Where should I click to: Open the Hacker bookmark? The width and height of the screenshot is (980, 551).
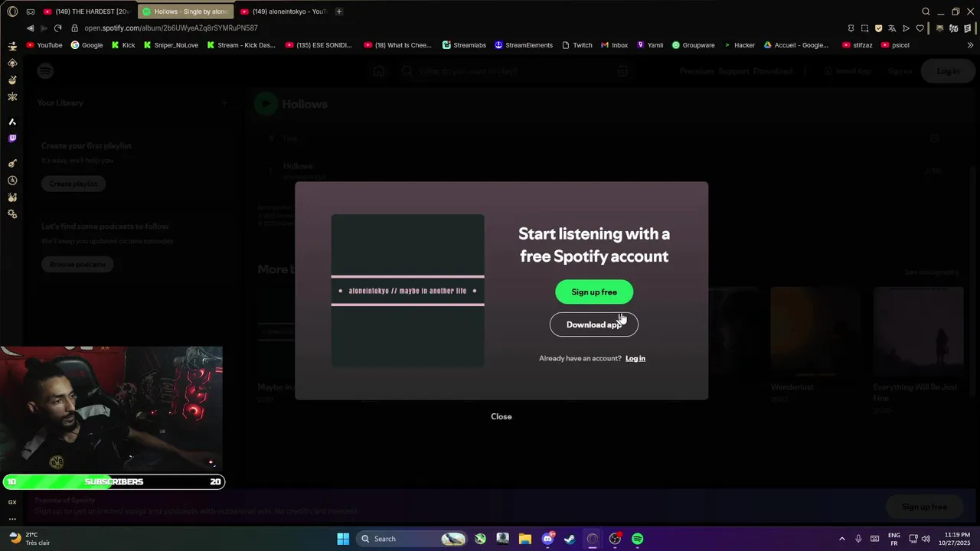tap(739, 45)
